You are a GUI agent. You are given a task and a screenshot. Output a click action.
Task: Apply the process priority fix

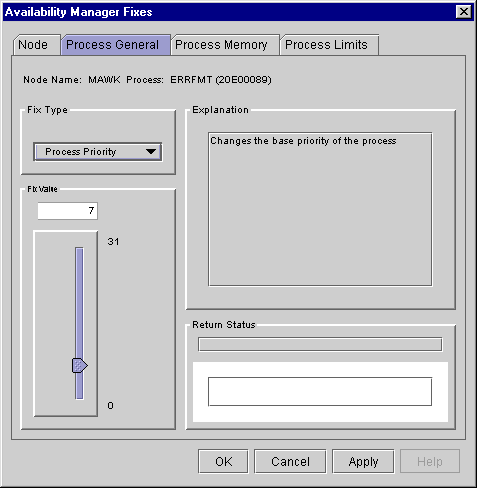click(x=363, y=461)
